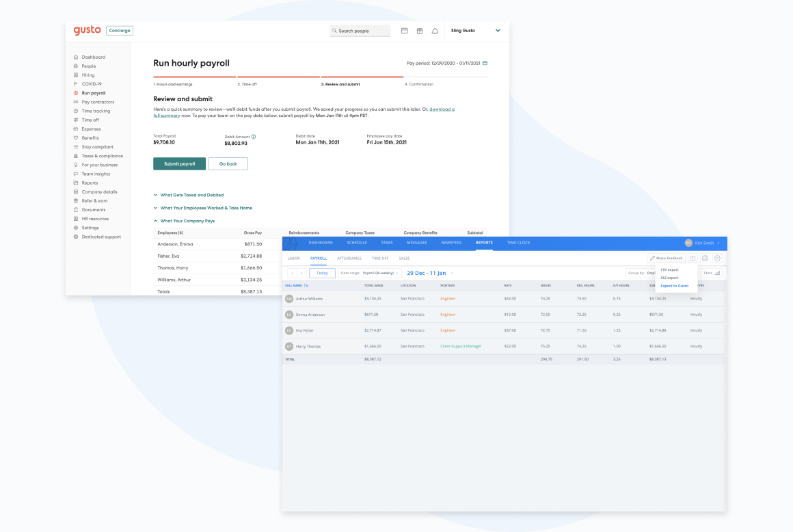Open the Sling Time Clock tab
Screen dimensions: 793x532
coord(518,243)
